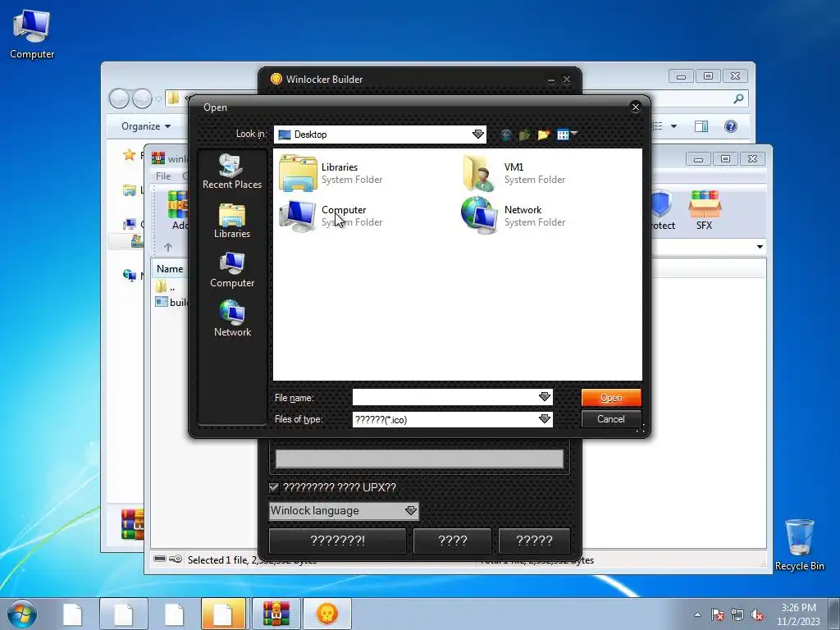Select Libraries in Open dialog sidebar

(232, 221)
